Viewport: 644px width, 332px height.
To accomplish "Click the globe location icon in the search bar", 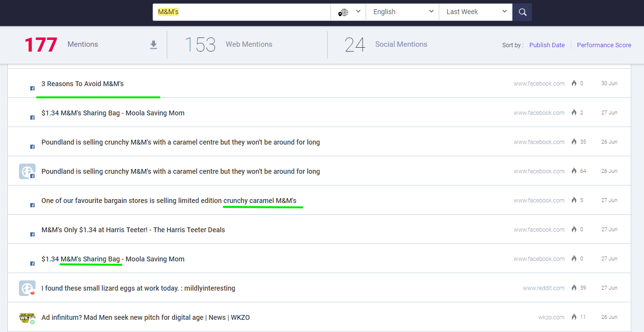I will click(x=343, y=12).
